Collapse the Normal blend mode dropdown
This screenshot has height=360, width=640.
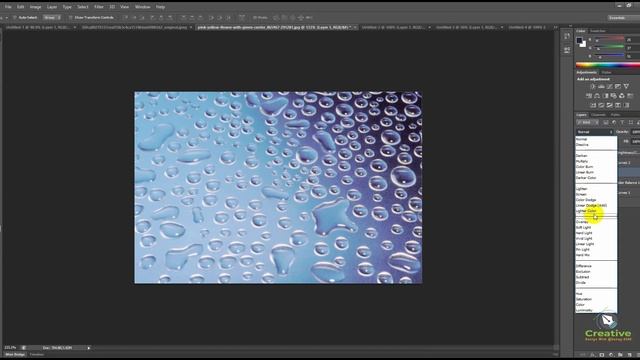pos(595,132)
